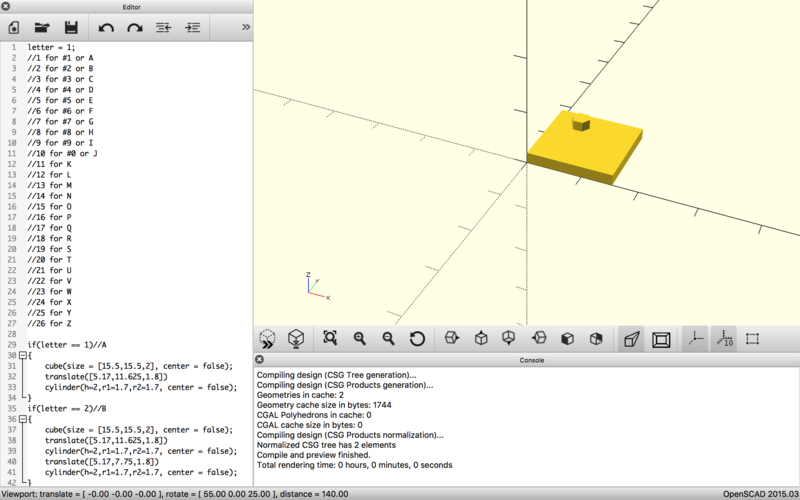Viewport: 800px width, 500px height.
Task: Switch to Bottom view
Action: [x=509, y=338]
